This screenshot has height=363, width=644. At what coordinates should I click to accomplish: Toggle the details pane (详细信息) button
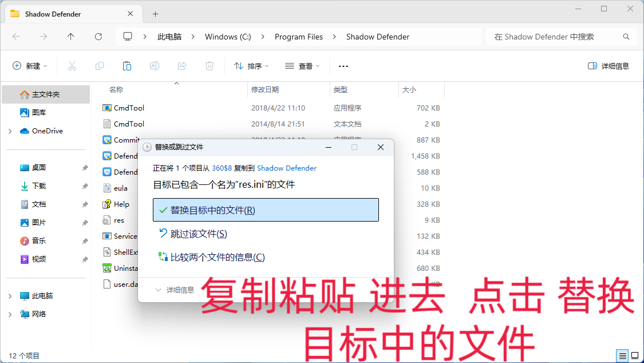tap(609, 66)
